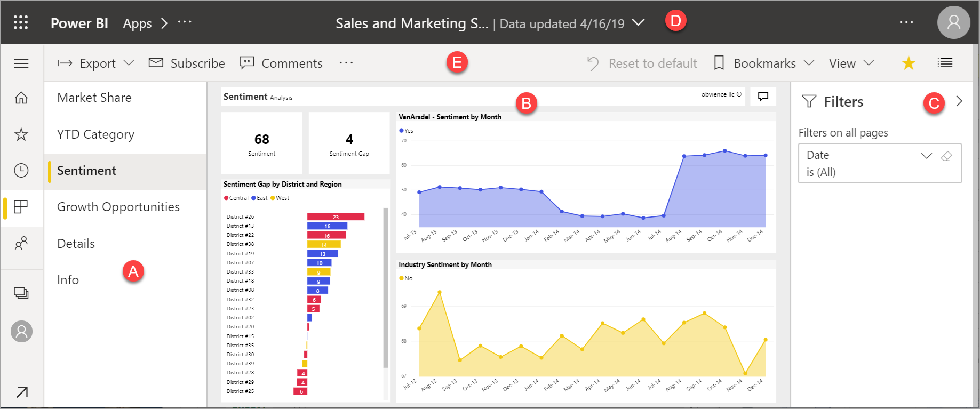Open Favorites star in the left rail
The height and width of the screenshot is (409, 980).
pyautogui.click(x=21, y=134)
